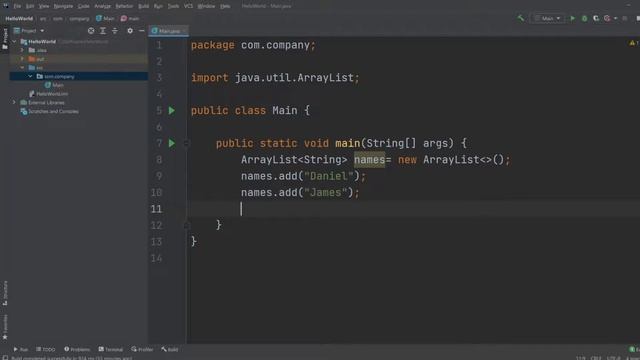Image resolution: width=640 pixels, height=360 pixels.
Task: Open the Profiler tool window tab
Action: (x=142, y=349)
